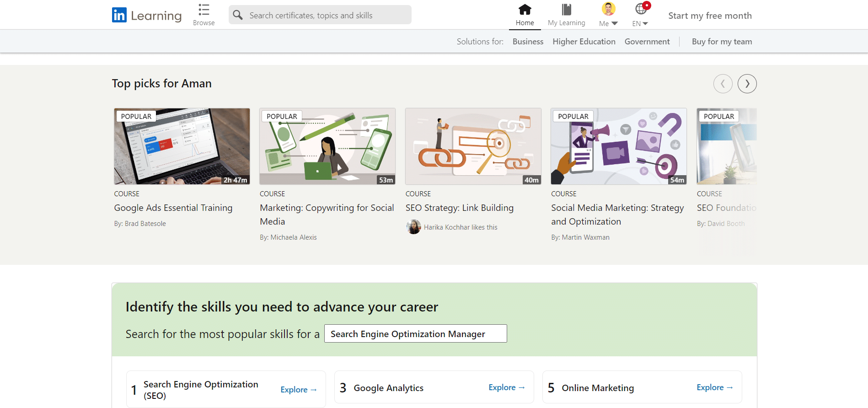
Task: Open Google Ads Essential Training thumbnail
Action: coord(182,146)
